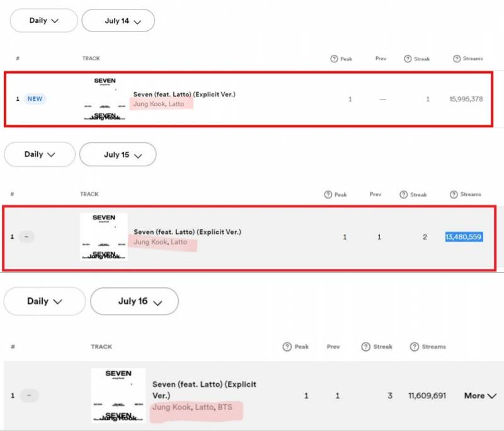Click the Peak info icon in July 16 chart

click(287, 347)
